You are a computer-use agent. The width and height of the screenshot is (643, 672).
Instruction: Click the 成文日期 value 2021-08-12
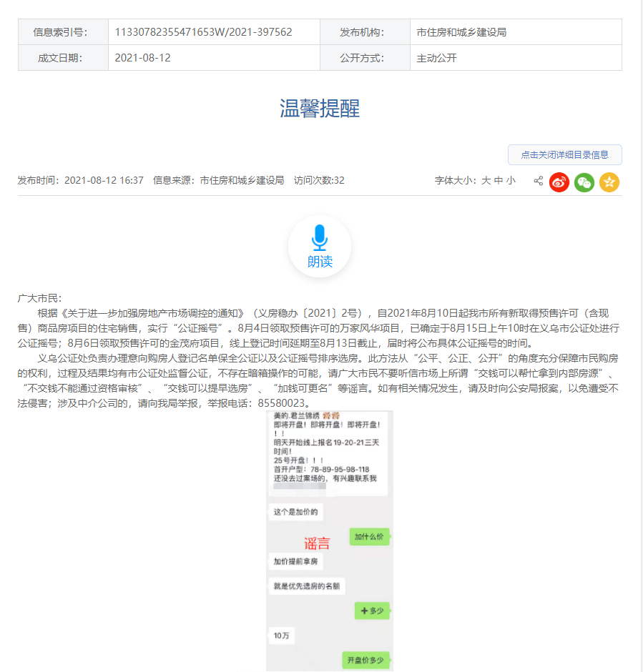[142, 58]
